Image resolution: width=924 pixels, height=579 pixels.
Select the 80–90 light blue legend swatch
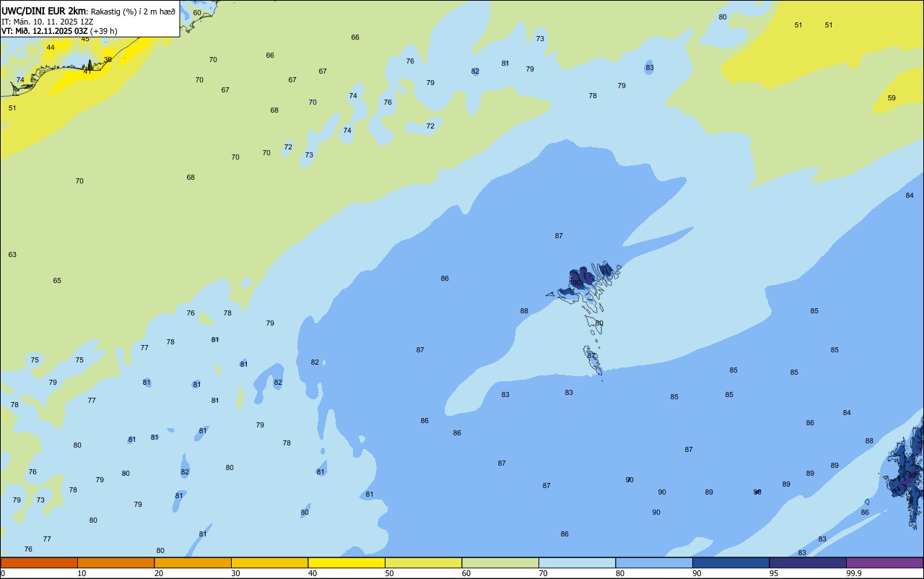[654, 562]
